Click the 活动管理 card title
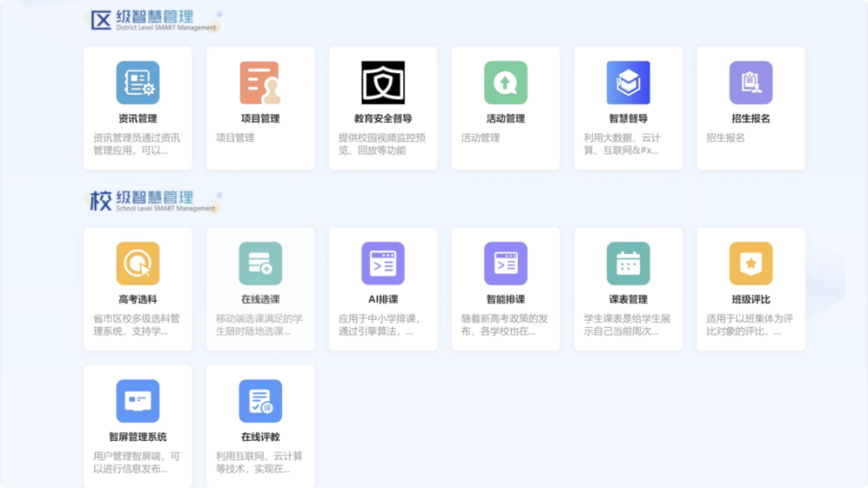This screenshot has height=488, width=868. click(x=505, y=118)
